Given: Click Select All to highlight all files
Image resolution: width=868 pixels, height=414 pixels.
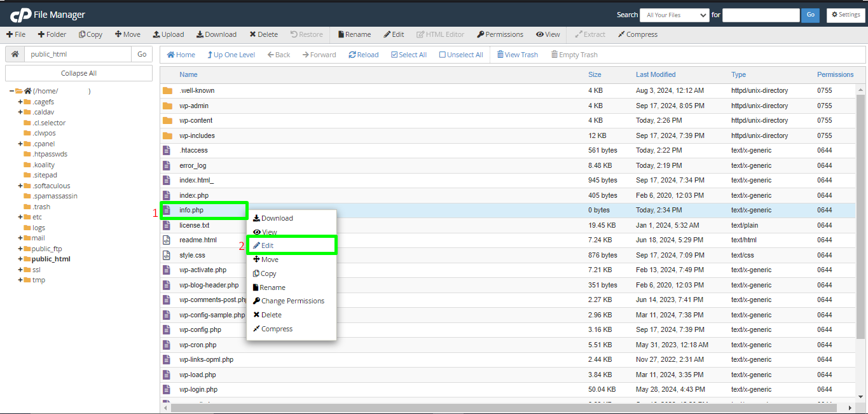Looking at the screenshot, I should tap(409, 54).
